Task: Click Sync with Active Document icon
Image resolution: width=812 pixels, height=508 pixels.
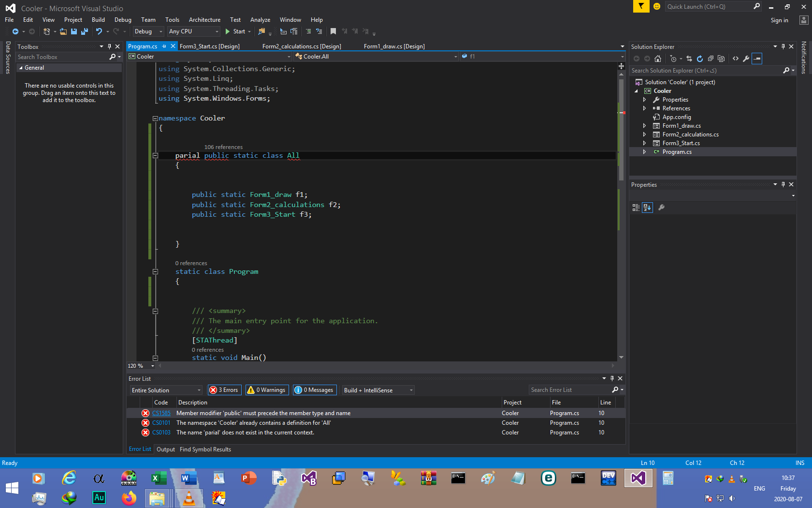Action: click(689, 59)
